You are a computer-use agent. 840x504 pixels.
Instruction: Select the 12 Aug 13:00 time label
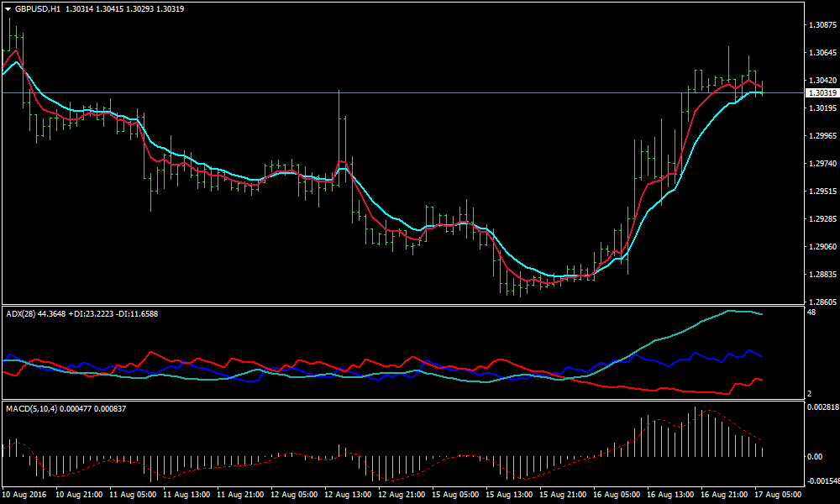[x=349, y=495]
